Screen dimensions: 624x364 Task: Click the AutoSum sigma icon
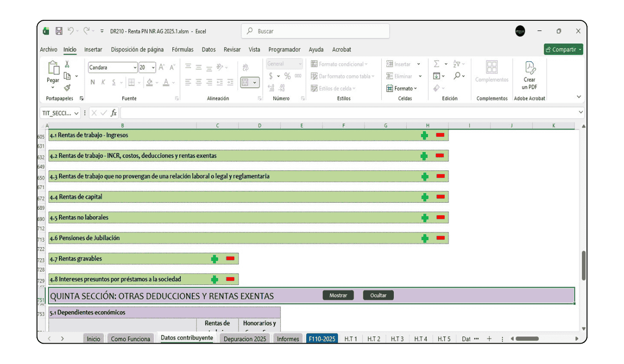[x=436, y=64]
